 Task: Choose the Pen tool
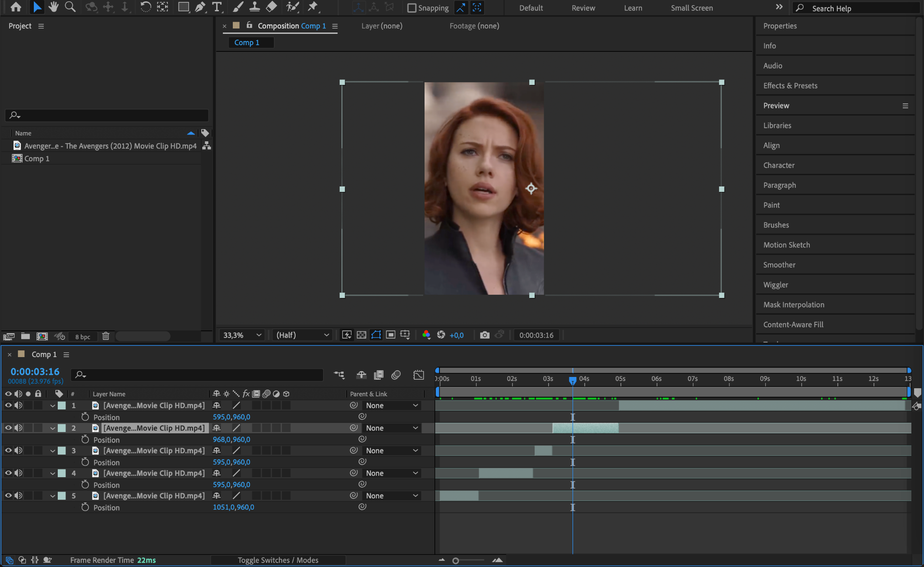pyautogui.click(x=200, y=7)
